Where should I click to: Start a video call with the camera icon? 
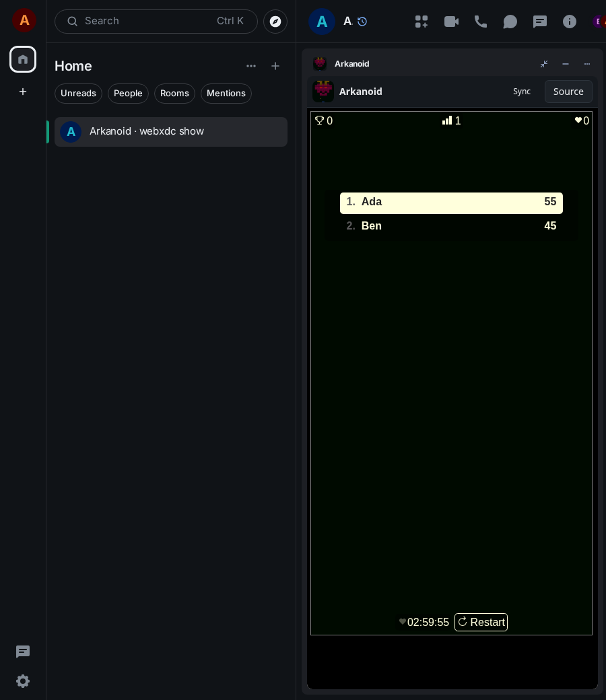coord(451,22)
